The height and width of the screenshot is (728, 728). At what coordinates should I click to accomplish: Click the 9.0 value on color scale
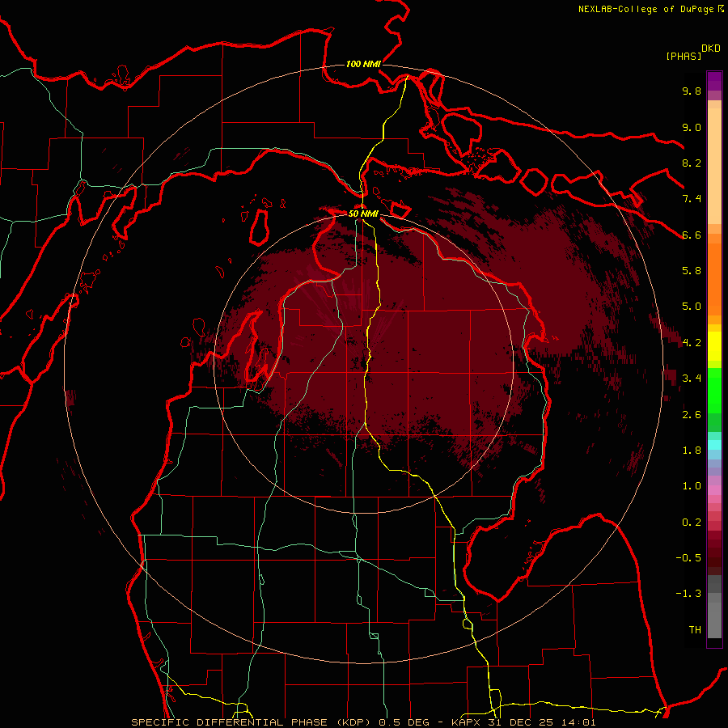pyautogui.click(x=692, y=127)
